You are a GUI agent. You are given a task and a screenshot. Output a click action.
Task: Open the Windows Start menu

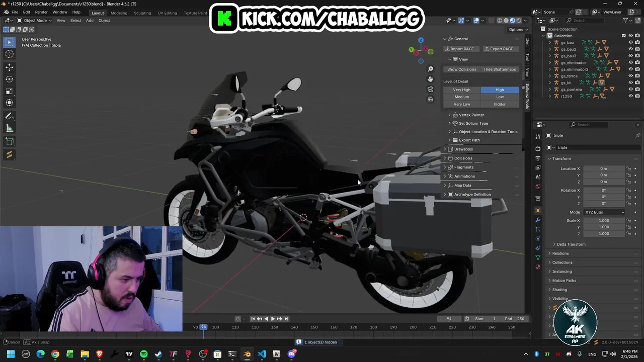11,354
